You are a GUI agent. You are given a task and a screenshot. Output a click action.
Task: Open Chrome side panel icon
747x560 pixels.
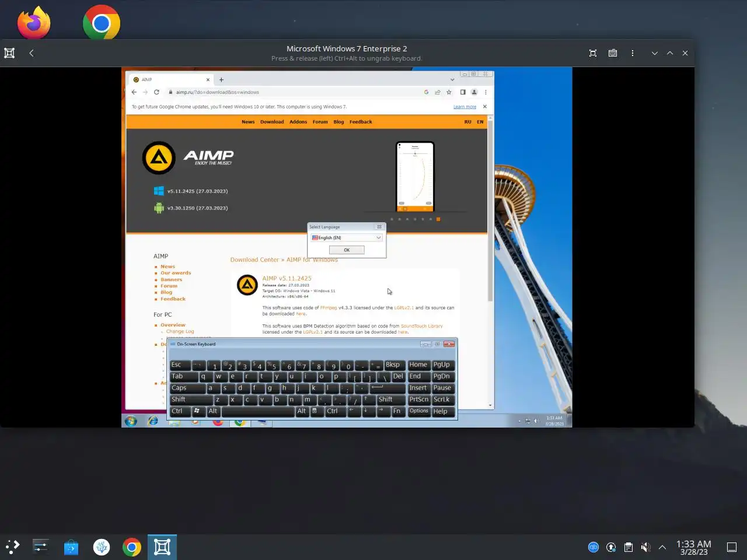(463, 92)
